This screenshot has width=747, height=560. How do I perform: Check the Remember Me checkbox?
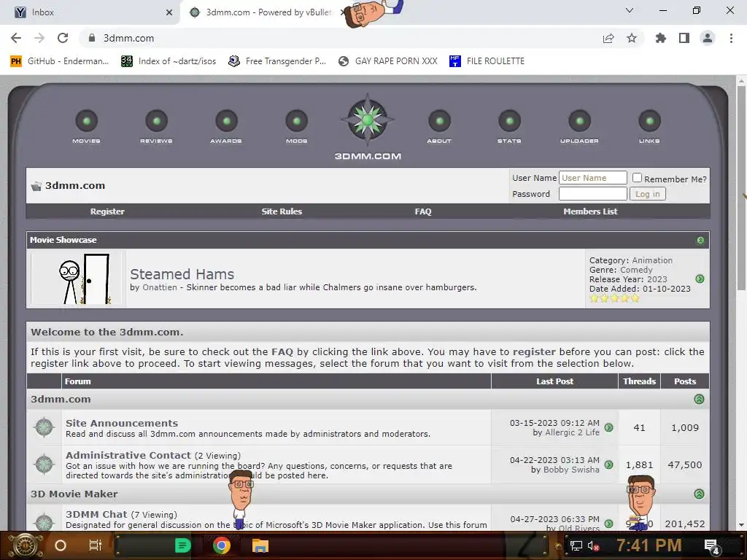click(x=637, y=178)
